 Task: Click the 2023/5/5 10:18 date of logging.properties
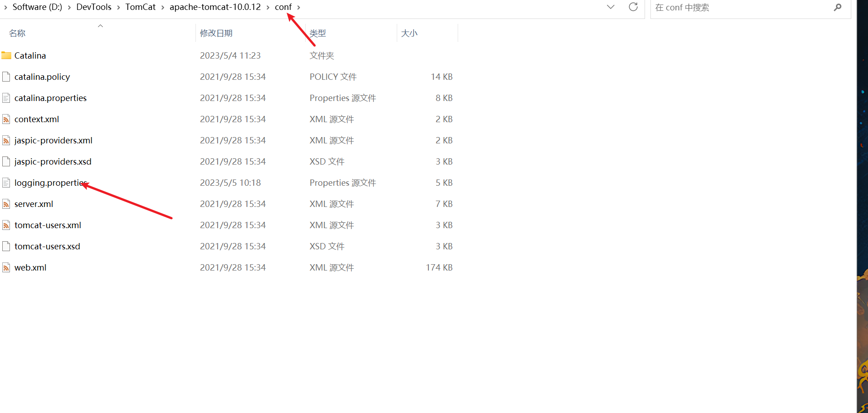click(230, 183)
